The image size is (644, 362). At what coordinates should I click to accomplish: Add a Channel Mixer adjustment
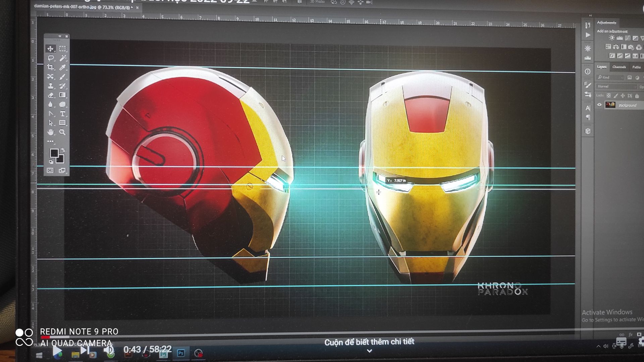pyautogui.click(x=639, y=47)
